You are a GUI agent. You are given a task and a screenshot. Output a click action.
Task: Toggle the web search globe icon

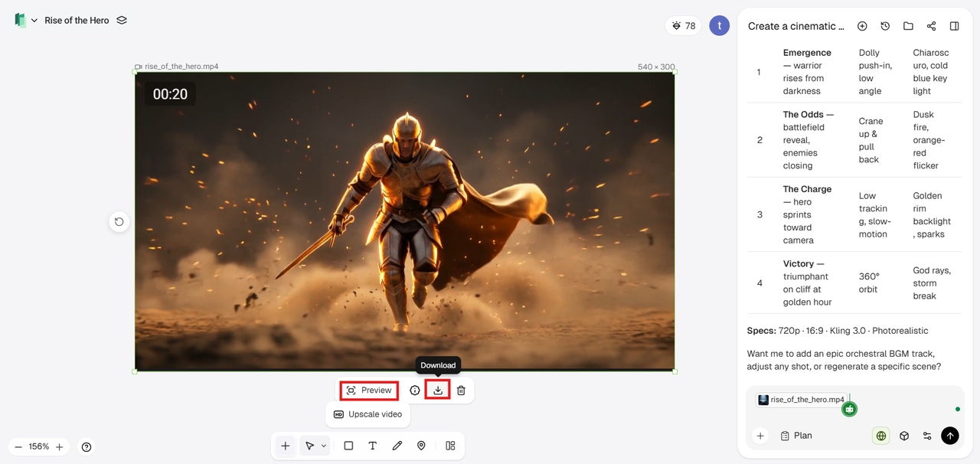[x=881, y=436]
